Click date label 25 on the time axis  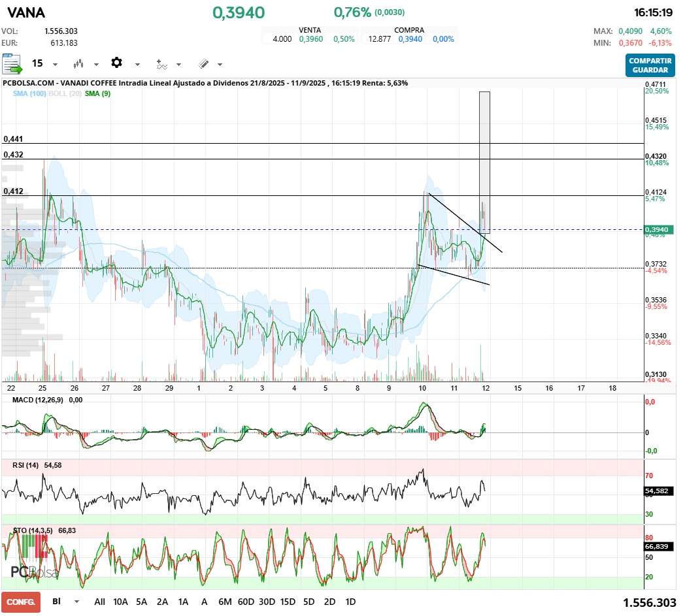pyautogui.click(x=42, y=388)
